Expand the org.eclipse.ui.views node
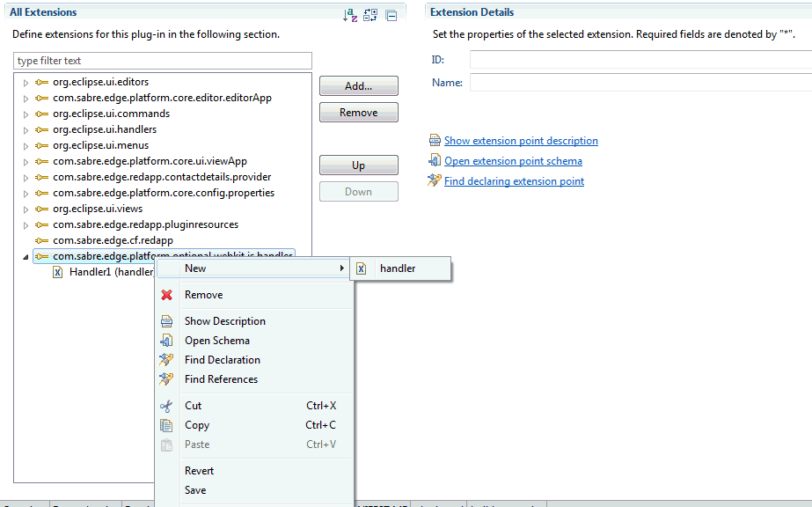The image size is (812, 507). click(x=26, y=209)
